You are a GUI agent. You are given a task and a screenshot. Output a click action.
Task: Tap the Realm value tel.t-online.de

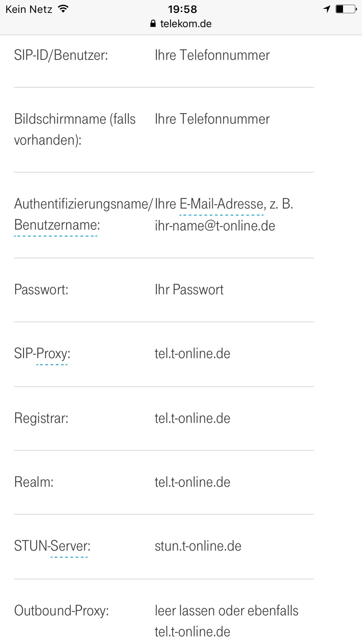pos(192,482)
